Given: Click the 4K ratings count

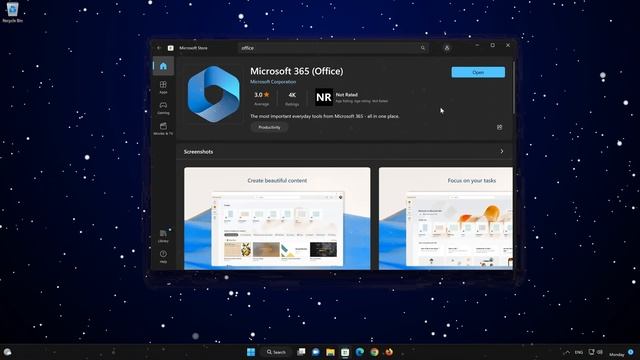Looking at the screenshot, I should [292, 98].
